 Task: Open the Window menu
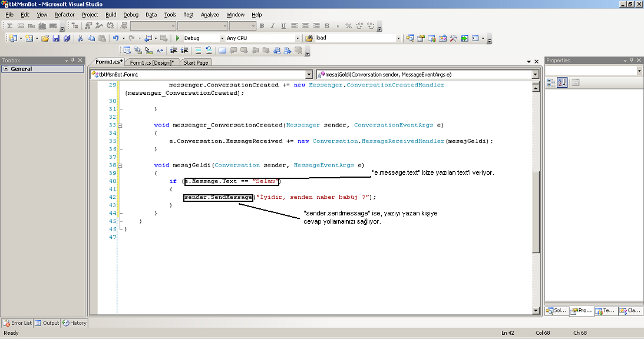[x=235, y=15]
